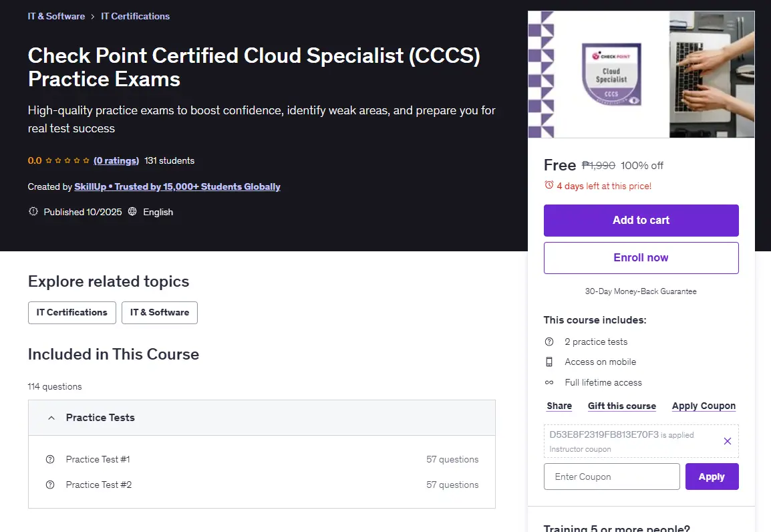Click the course title heading

[254, 68]
